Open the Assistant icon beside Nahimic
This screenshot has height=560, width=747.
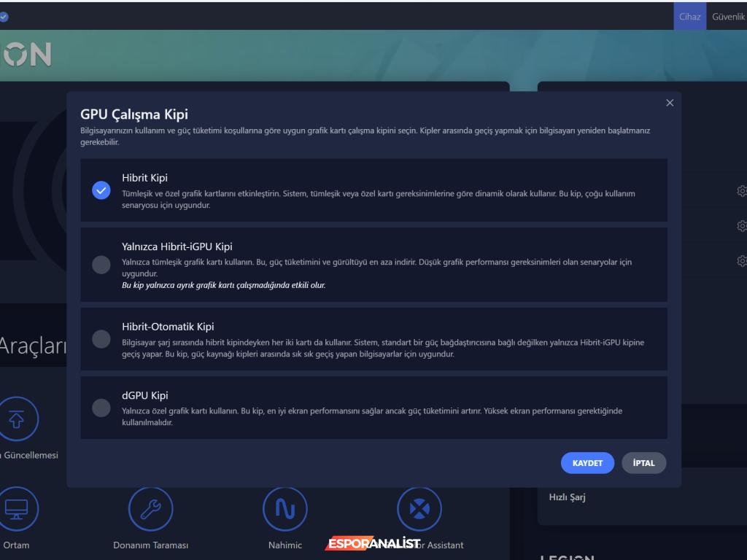coord(419,508)
